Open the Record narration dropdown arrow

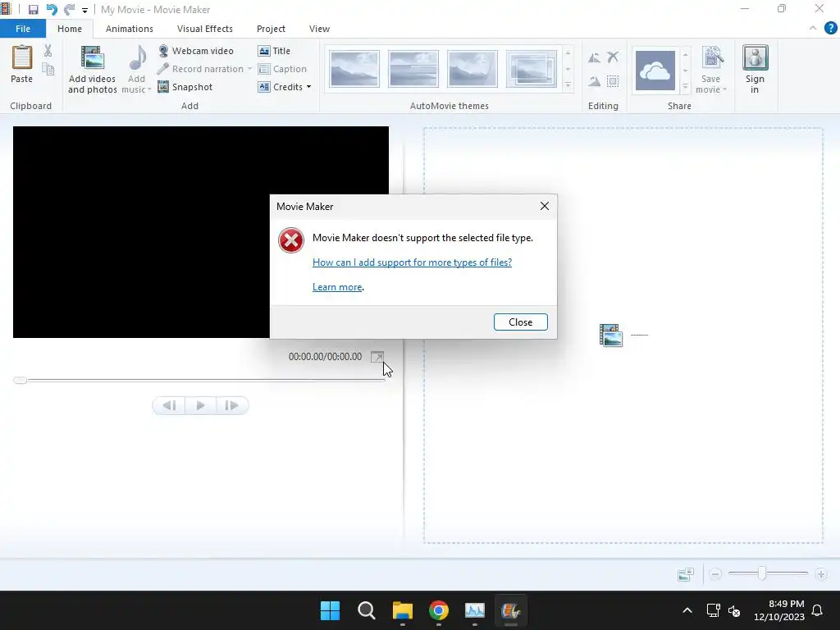click(x=249, y=69)
